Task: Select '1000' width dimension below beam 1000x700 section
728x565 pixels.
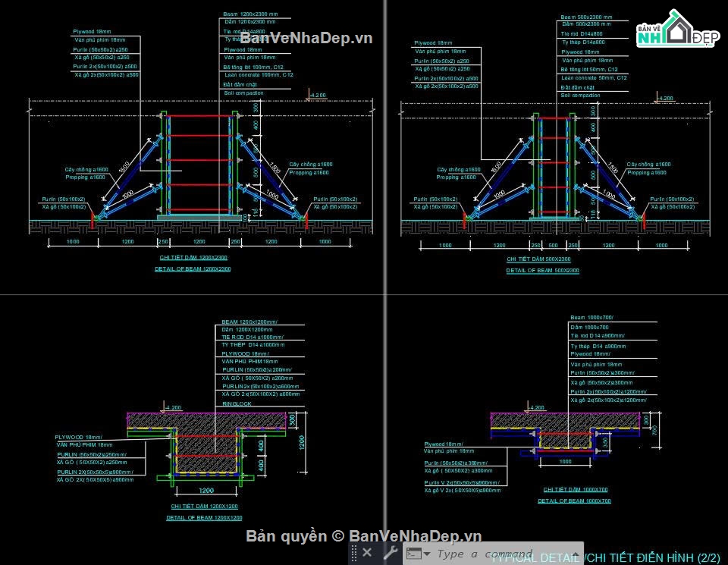Action: tap(565, 461)
